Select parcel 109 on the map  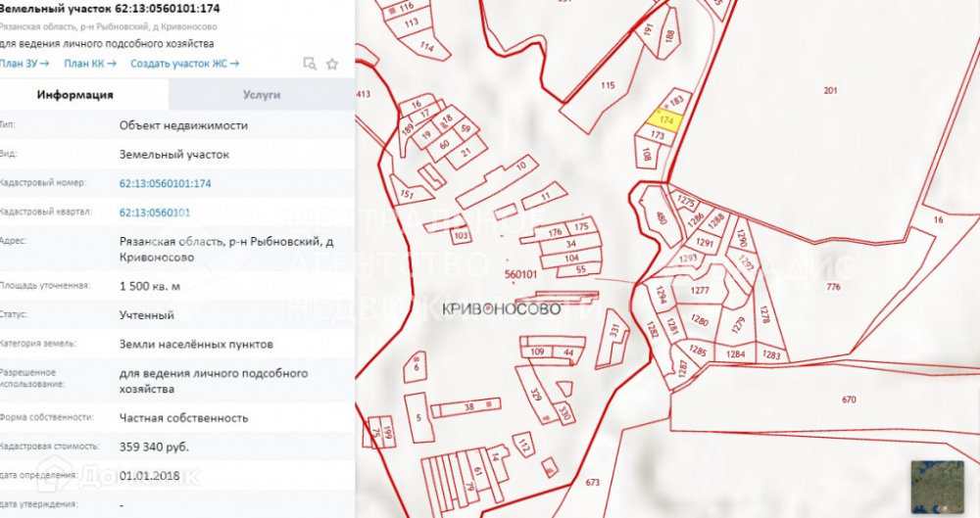537,352
